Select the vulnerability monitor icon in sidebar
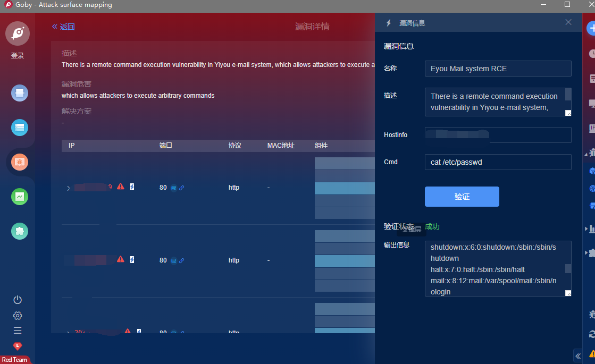Image resolution: width=595 pixels, height=364 pixels. click(x=20, y=162)
